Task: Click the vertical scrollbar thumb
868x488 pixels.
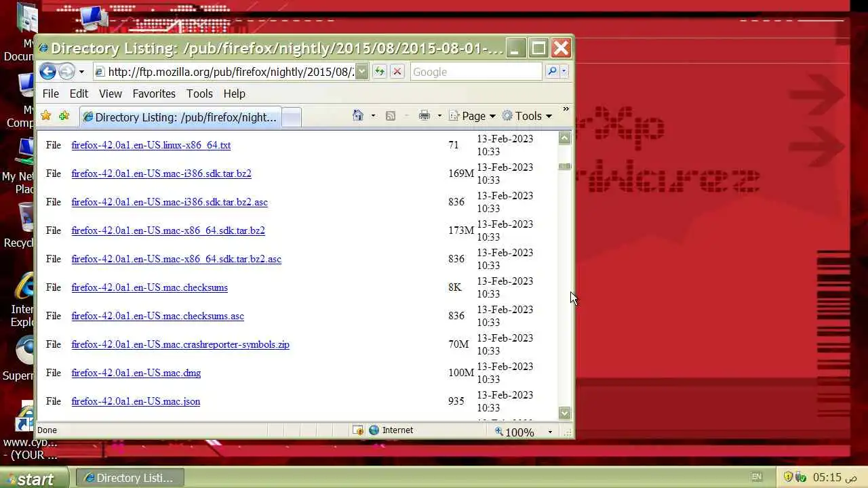Action: click(x=564, y=166)
